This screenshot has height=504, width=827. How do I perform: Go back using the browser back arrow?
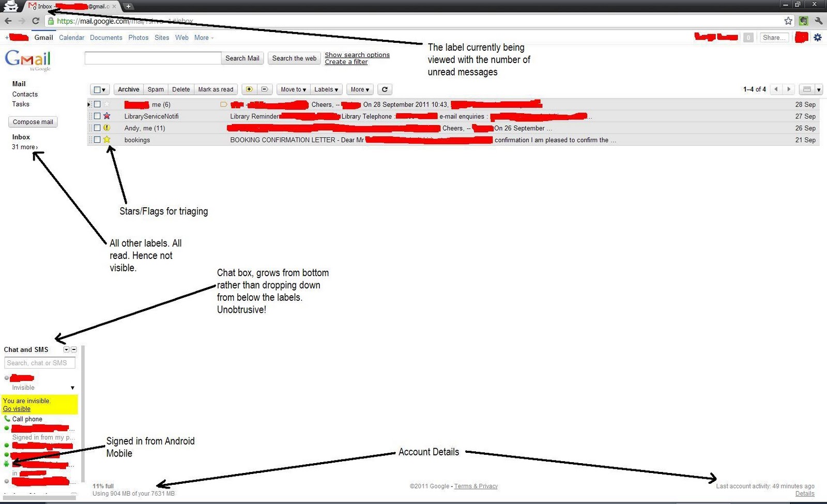[x=8, y=21]
